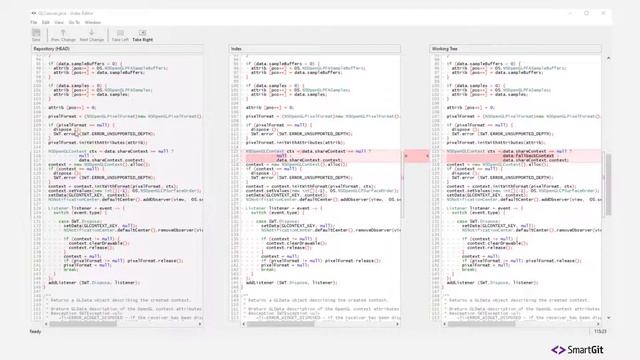
Task: Click the 'Ready' status bar text
Action: pyautogui.click(x=36, y=331)
